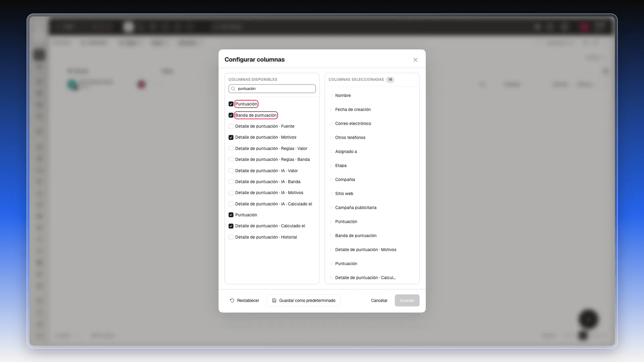The height and width of the screenshot is (362, 644).
Task: Select Detalle de puntuación · IA · Calculado el
Action: [x=231, y=204]
